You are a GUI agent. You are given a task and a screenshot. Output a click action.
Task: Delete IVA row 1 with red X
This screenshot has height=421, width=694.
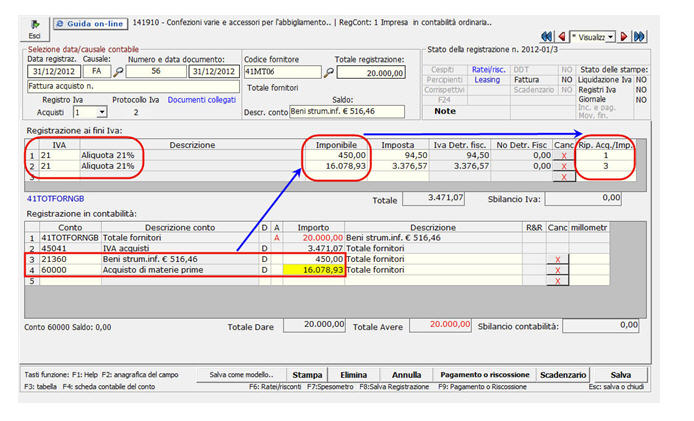click(x=564, y=156)
